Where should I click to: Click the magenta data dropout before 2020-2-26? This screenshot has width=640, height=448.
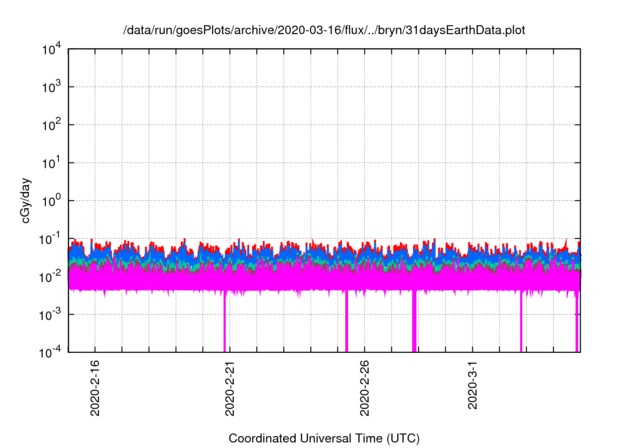[x=347, y=322]
